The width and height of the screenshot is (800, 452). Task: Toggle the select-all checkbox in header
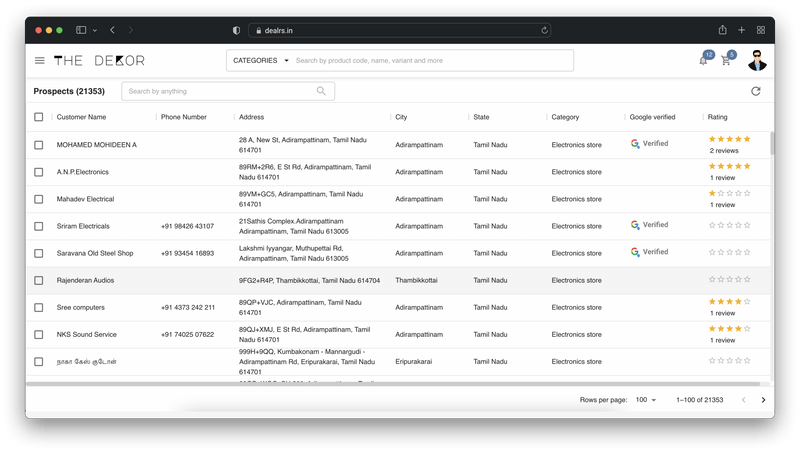pos(39,117)
